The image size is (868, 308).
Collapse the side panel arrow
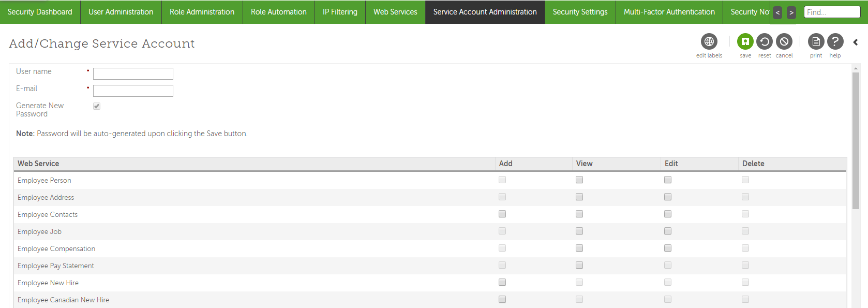tap(856, 42)
